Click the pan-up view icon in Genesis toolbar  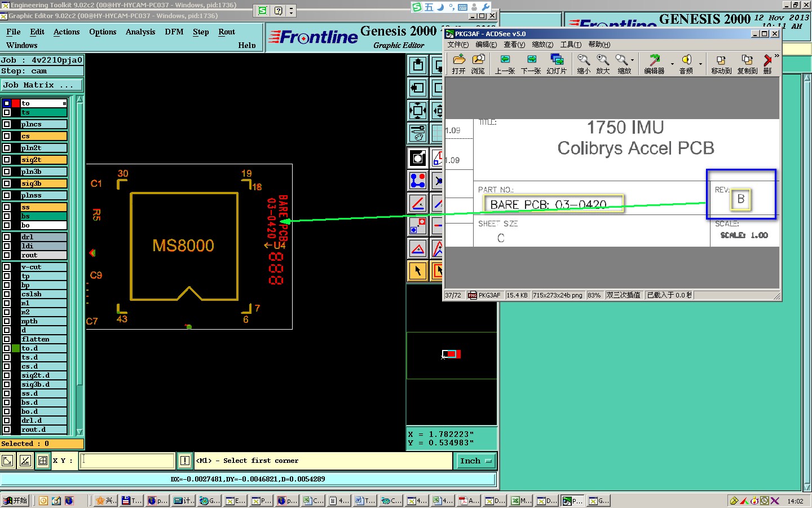point(418,65)
